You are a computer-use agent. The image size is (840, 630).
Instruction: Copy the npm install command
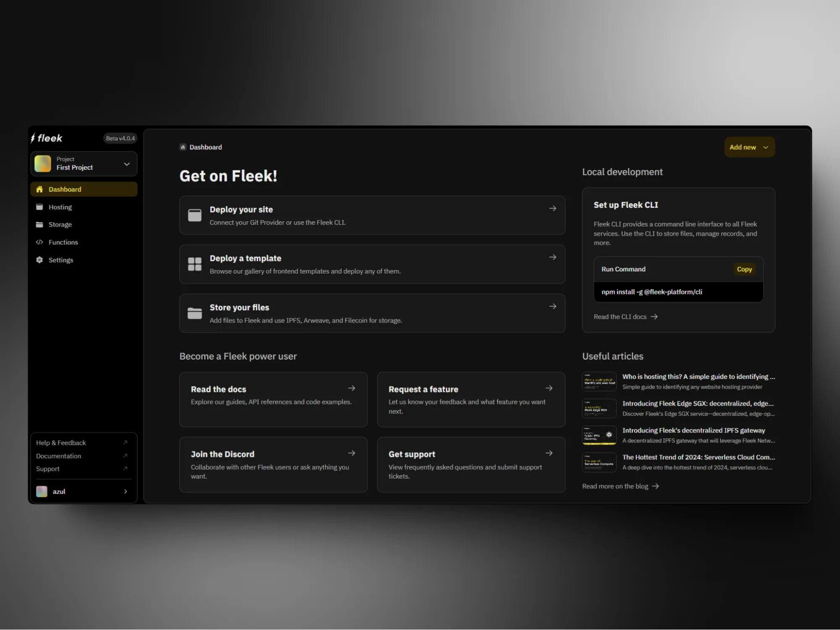tap(744, 269)
